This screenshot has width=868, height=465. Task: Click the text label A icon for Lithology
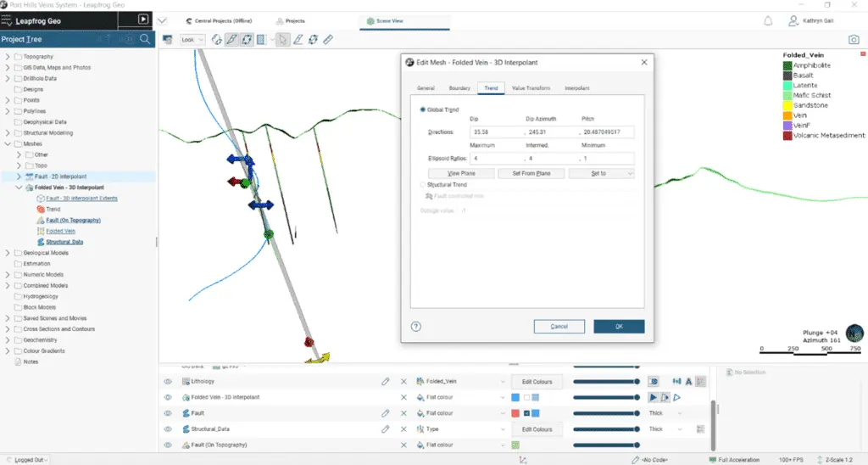688,381
